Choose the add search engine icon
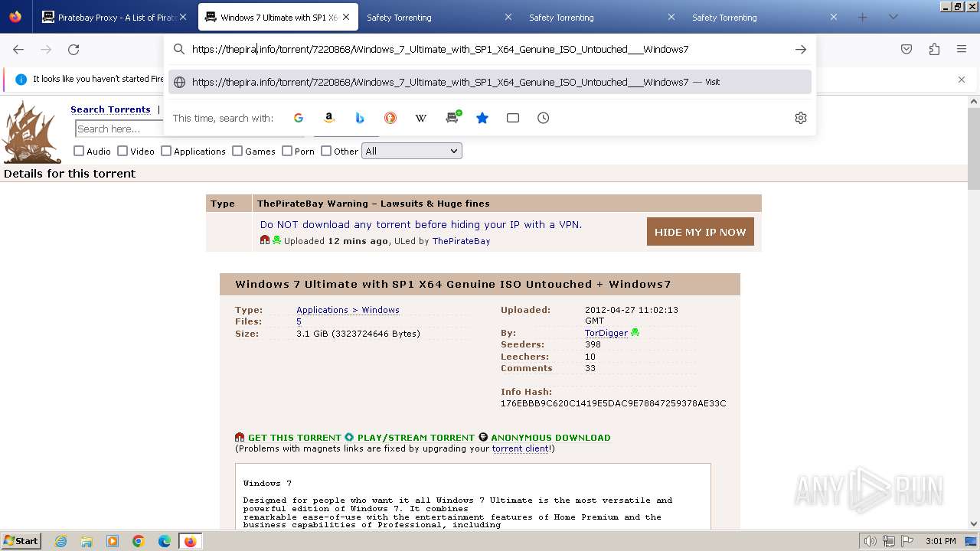Viewport: 980px width, 551px height. coord(452,117)
